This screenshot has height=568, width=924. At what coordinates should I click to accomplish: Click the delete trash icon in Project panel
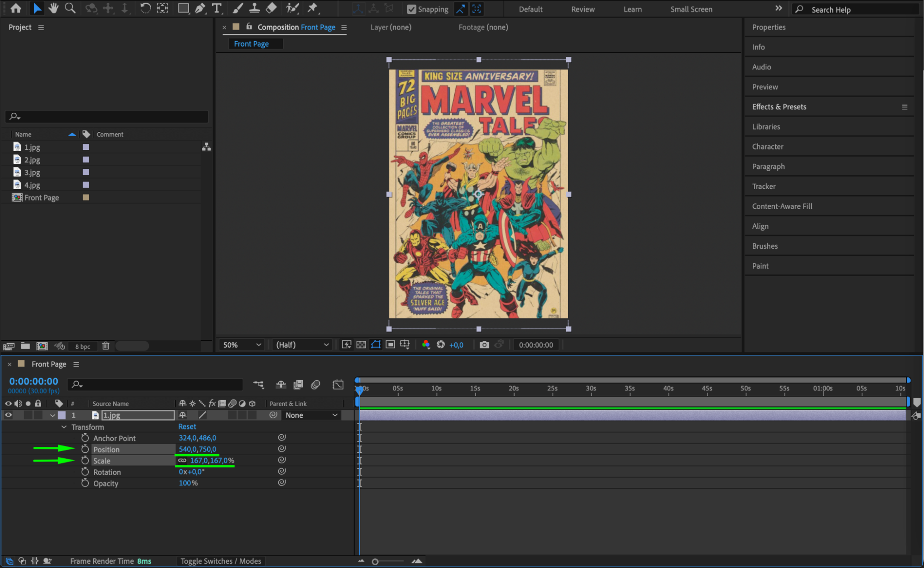pyautogui.click(x=105, y=346)
